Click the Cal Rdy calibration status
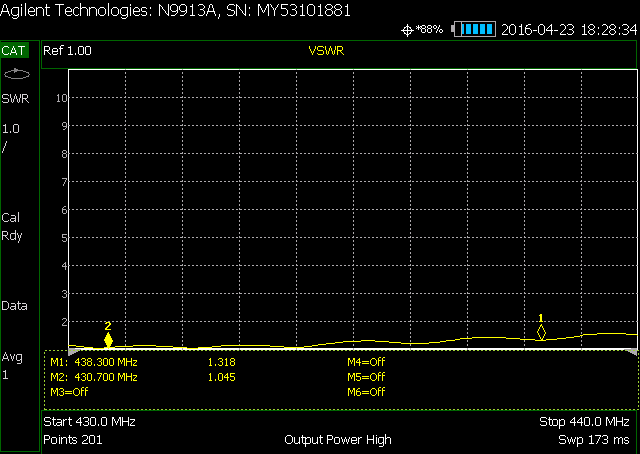 pos(13,226)
